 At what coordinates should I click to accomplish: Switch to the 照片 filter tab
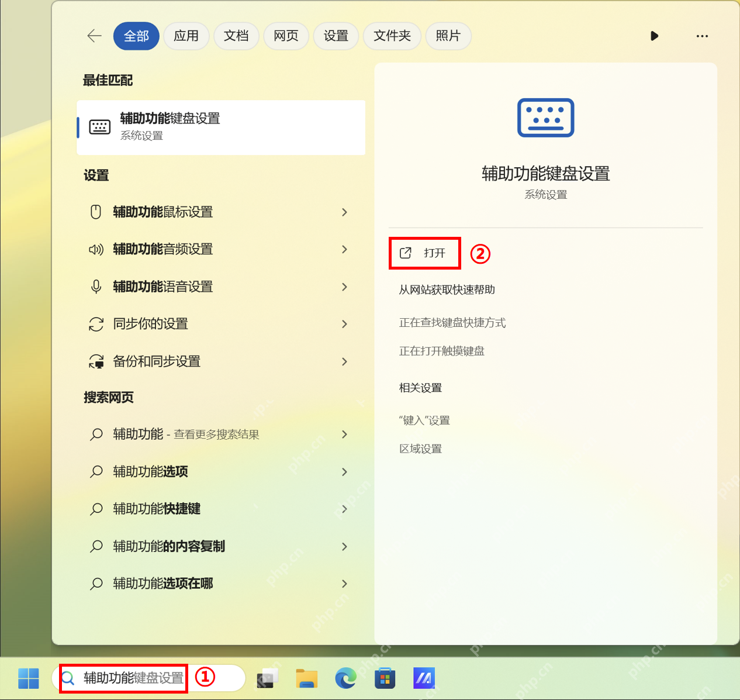pos(448,36)
